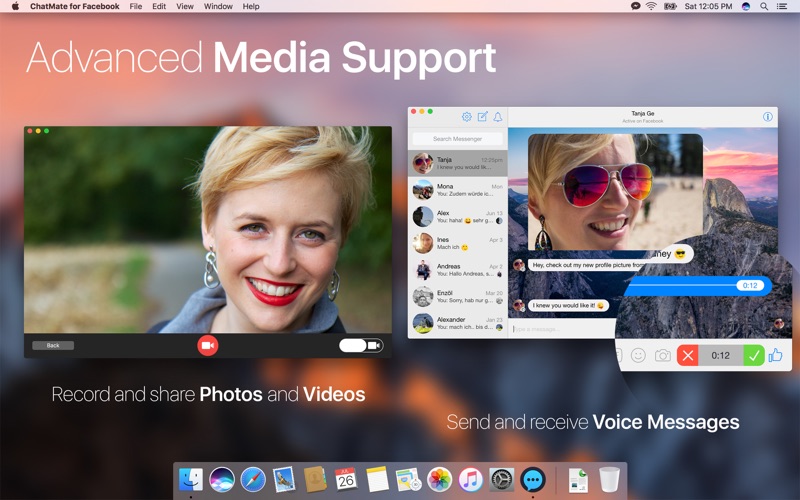
Task: Open System Preferences from the Dock
Action: (x=502, y=480)
